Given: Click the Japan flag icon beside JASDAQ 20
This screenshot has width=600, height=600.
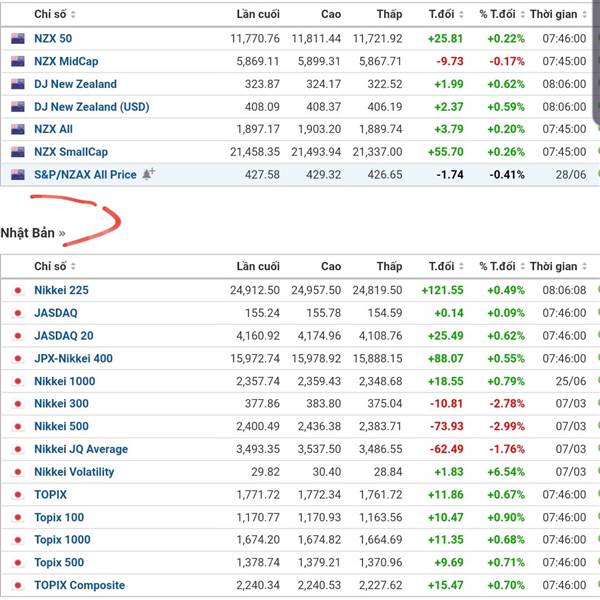Looking at the screenshot, I should pos(18,336).
